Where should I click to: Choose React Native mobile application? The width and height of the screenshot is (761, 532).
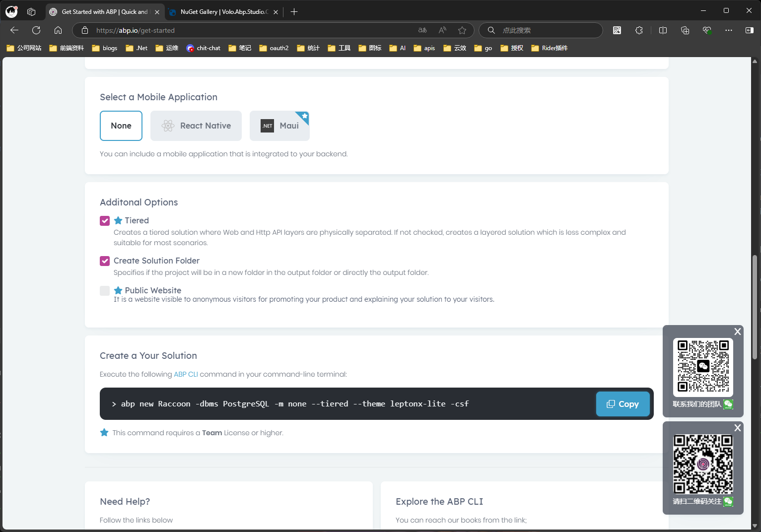pyautogui.click(x=196, y=126)
